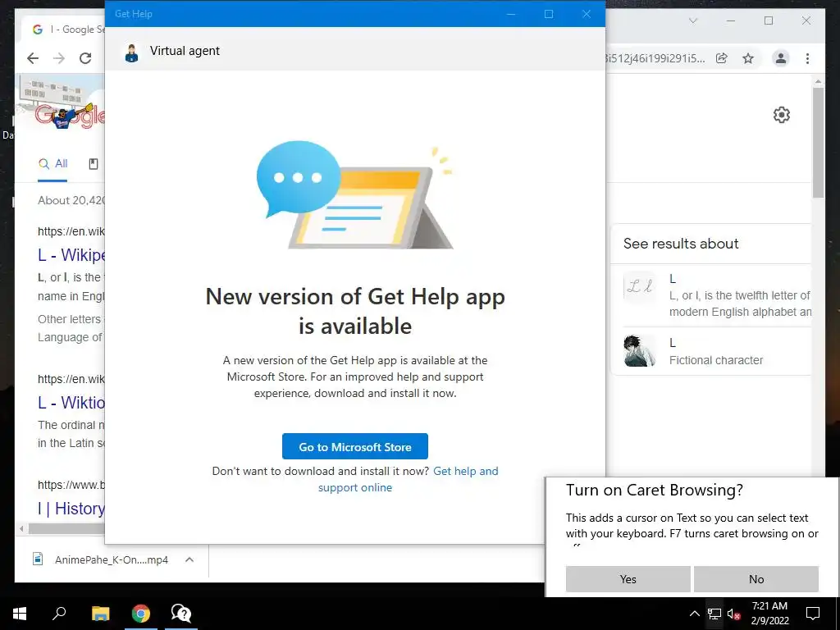This screenshot has height=630, width=840.
Task: Select the All search results tab
Action: coord(52,164)
